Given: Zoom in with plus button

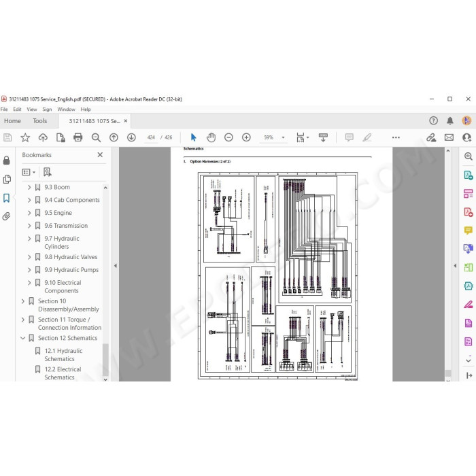Looking at the screenshot, I should 246,137.
